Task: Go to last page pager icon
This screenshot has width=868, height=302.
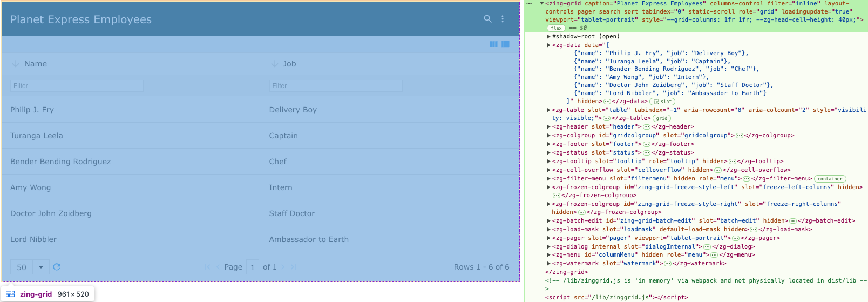Action: coord(293,267)
